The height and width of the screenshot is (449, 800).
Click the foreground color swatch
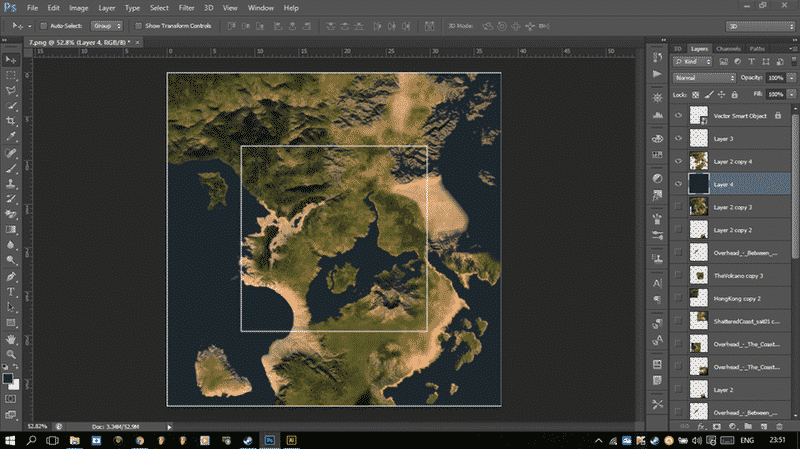9,378
